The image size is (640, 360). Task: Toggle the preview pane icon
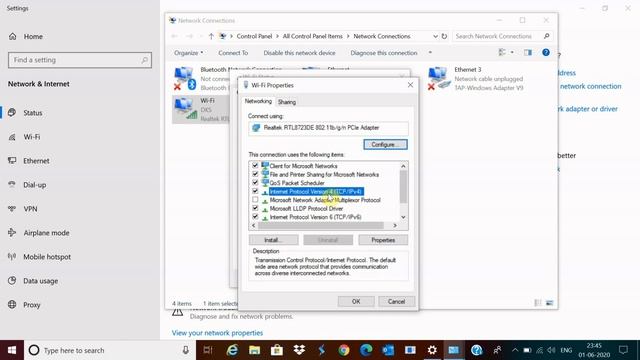528,52
